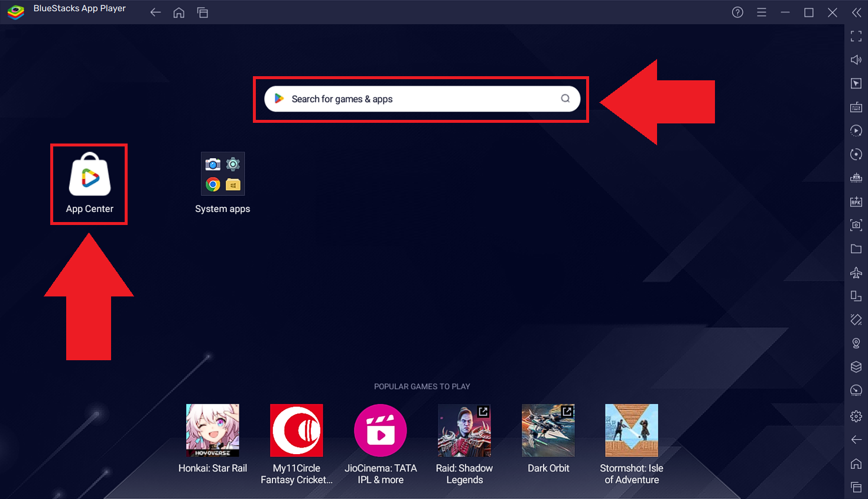Click the back arrow in side toolbar
868x499 pixels.
pyautogui.click(x=856, y=440)
